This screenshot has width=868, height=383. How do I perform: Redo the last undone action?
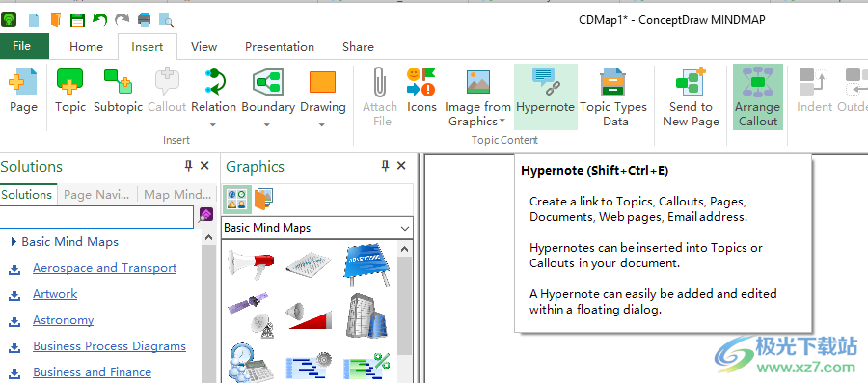point(122,20)
